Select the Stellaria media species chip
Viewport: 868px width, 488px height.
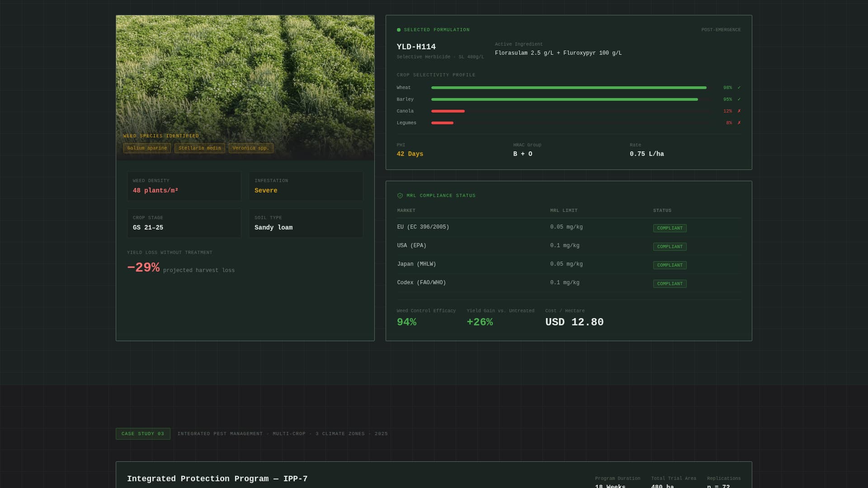coord(199,148)
